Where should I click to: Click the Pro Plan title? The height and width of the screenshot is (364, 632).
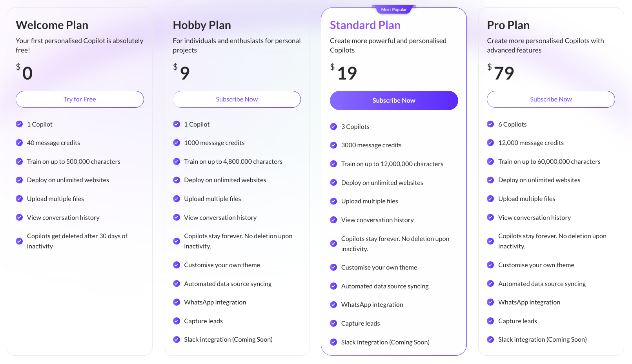[x=508, y=25]
